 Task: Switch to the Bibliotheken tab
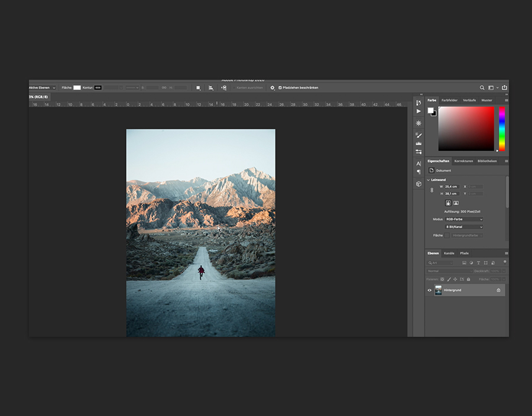click(487, 161)
